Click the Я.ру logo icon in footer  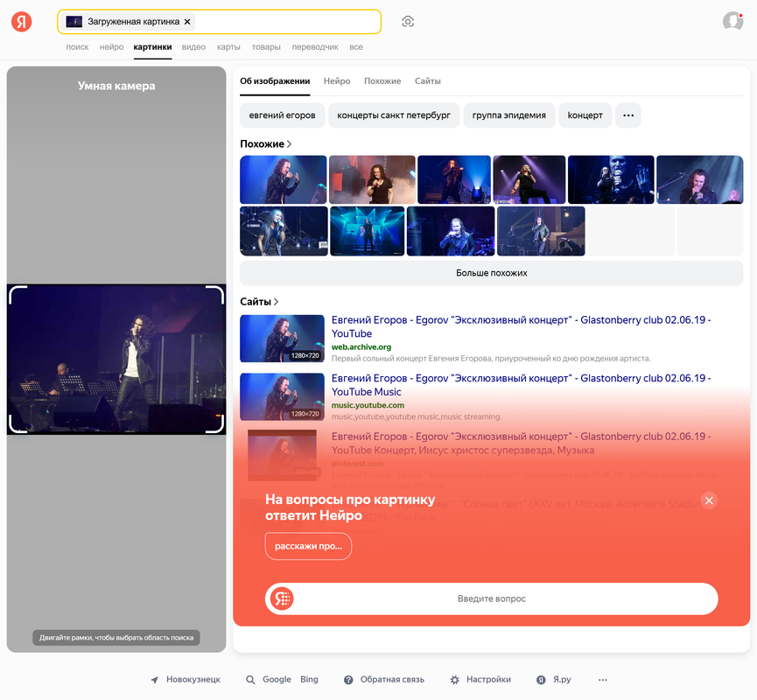(541, 680)
